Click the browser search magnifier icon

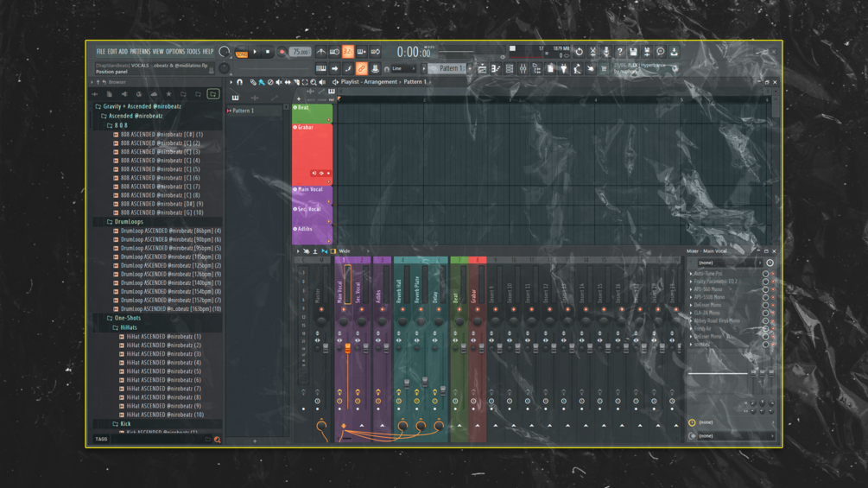click(x=217, y=440)
